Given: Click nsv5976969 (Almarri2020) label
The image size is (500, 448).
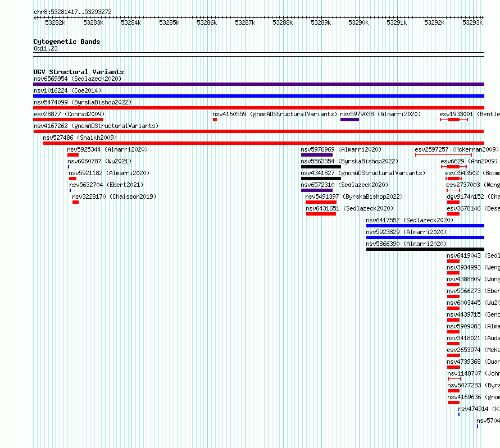Looking at the screenshot, I should tap(341, 149).
